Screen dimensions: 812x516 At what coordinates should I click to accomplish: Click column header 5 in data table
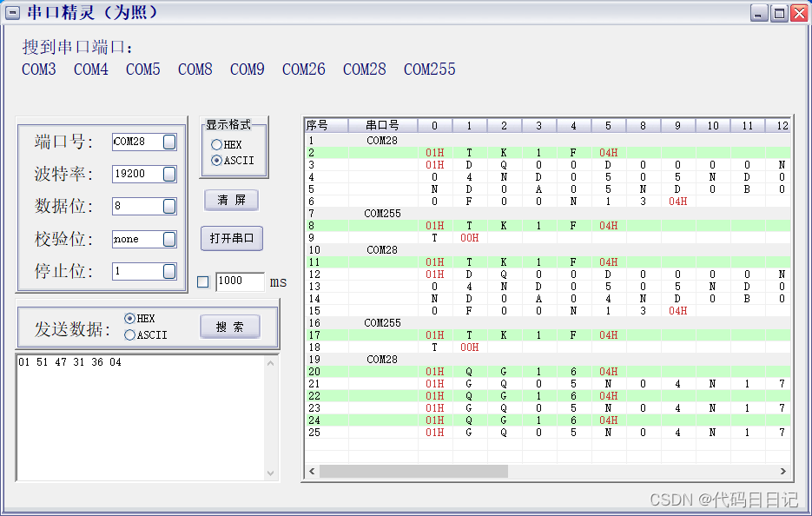(609, 125)
